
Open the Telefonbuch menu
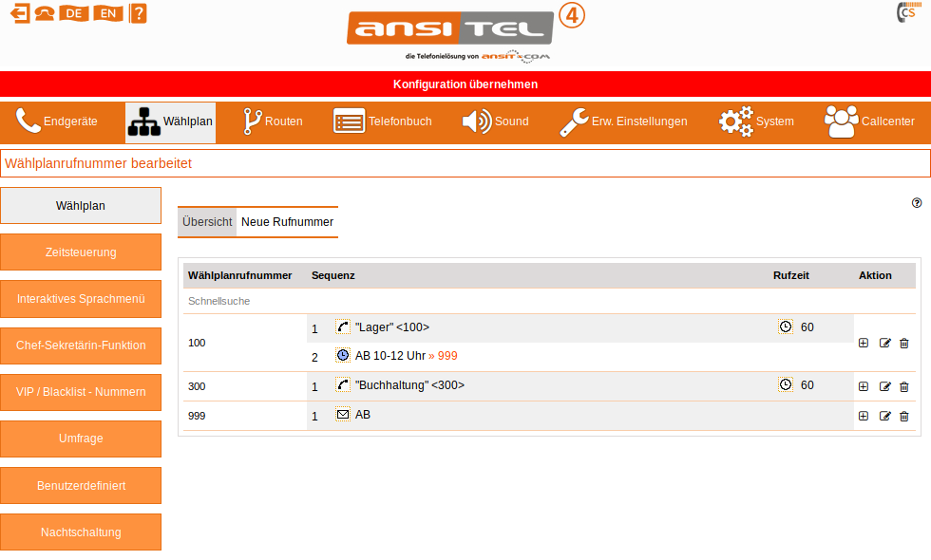(x=382, y=121)
